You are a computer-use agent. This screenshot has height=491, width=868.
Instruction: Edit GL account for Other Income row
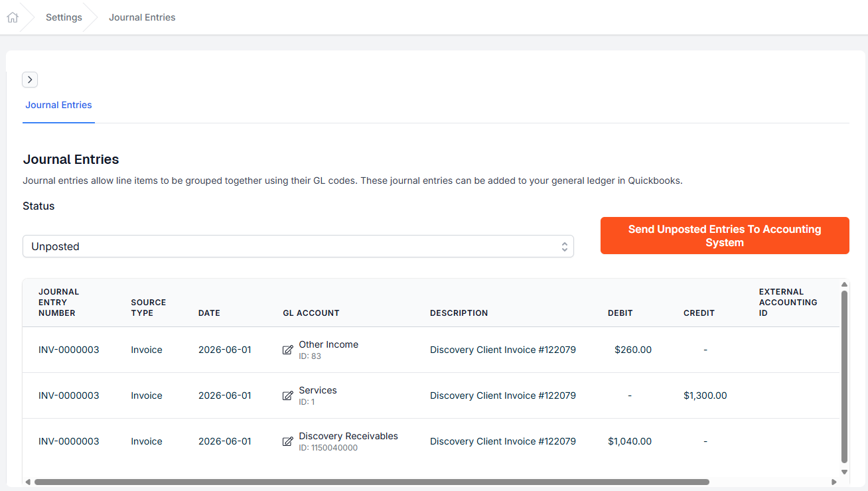coord(287,350)
